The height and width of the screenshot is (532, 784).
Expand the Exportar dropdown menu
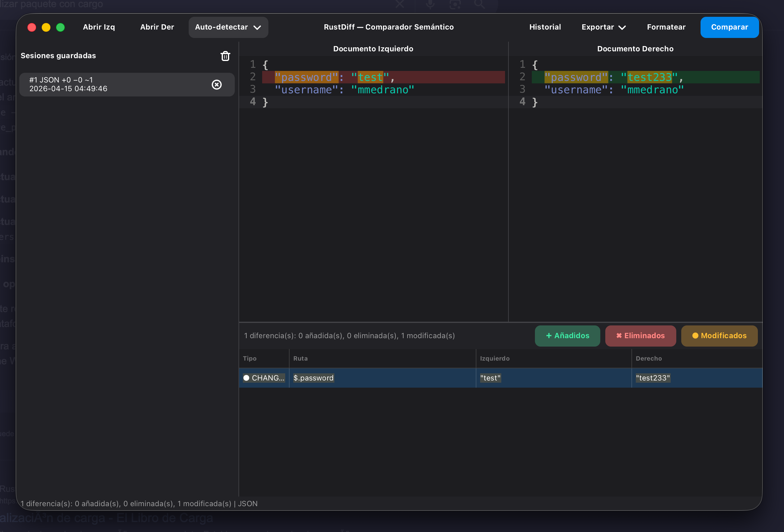(603, 27)
